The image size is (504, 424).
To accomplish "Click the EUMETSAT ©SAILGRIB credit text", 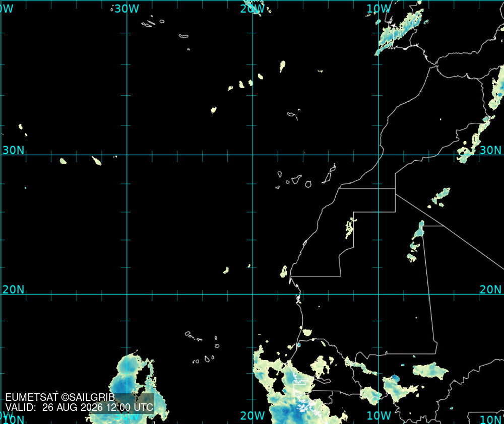I will point(60,397).
